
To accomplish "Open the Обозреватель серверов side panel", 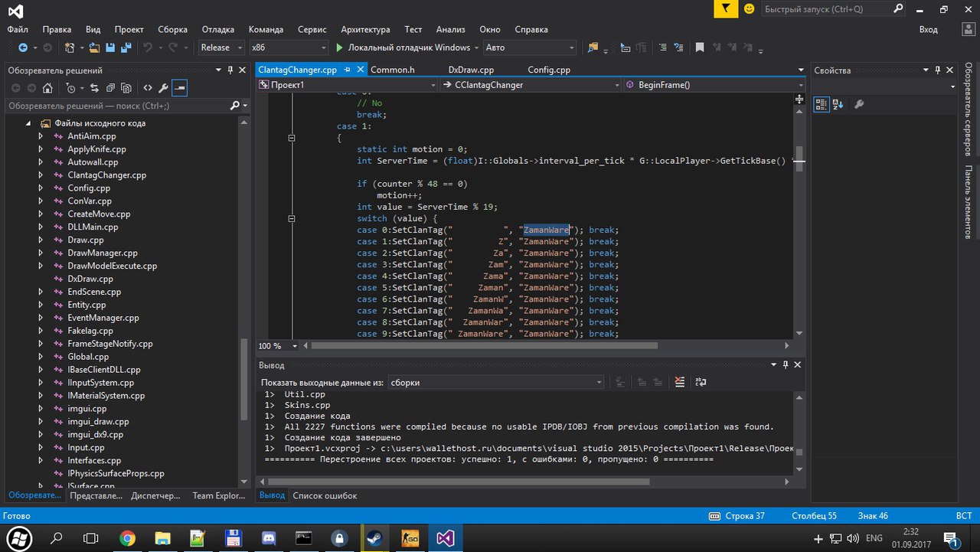I will 969,111.
